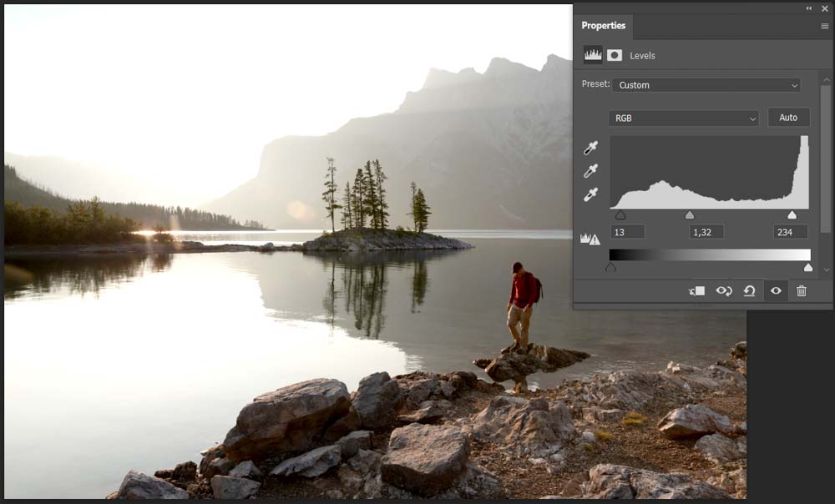Screen dimensions: 835x504
Task: Click the output levels gradient bar
Action: click(709, 255)
